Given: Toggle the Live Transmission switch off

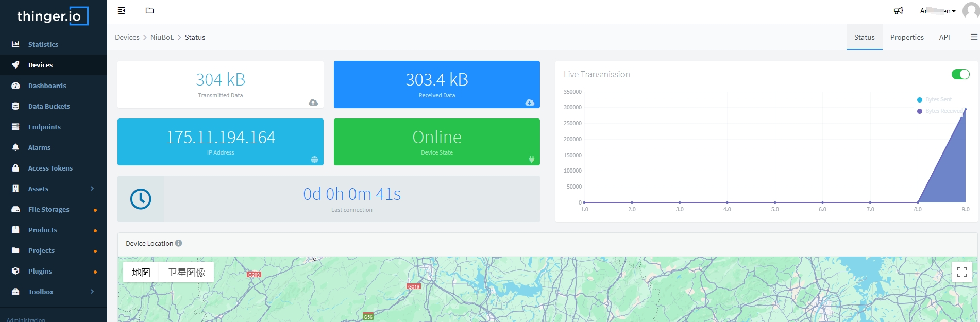Looking at the screenshot, I should click(960, 75).
